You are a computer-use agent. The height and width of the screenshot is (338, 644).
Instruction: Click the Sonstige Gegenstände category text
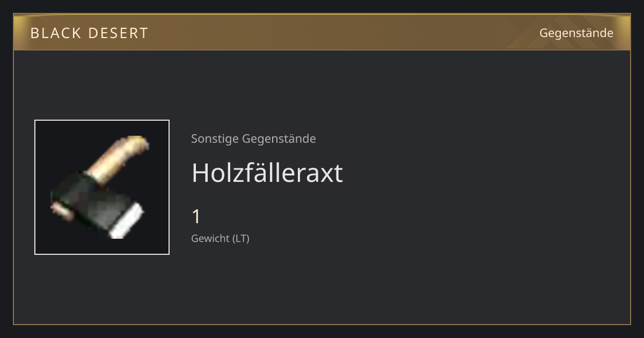coord(253,138)
